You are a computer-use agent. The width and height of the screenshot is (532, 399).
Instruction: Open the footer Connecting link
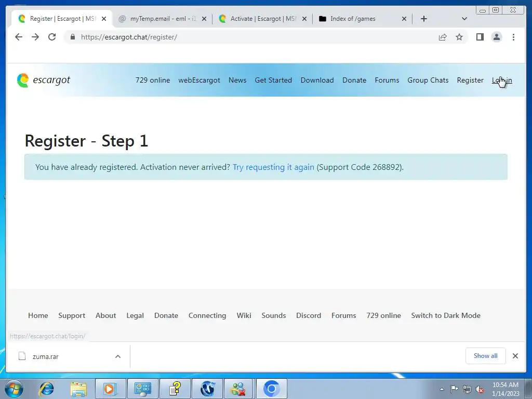tap(207, 315)
